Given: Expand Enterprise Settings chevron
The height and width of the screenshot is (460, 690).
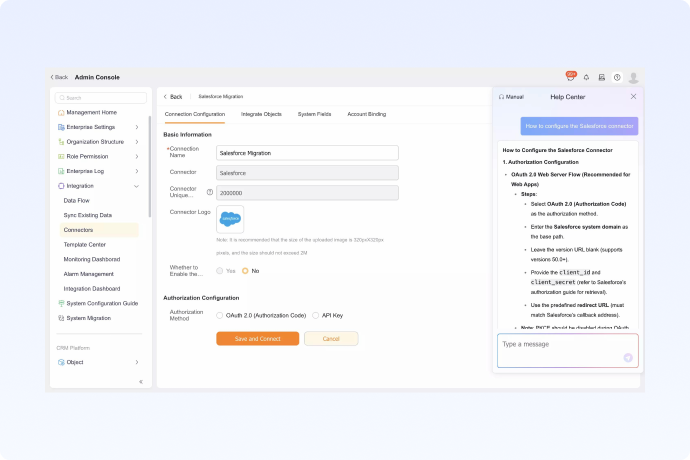Looking at the screenshot, I should (137, 127).
